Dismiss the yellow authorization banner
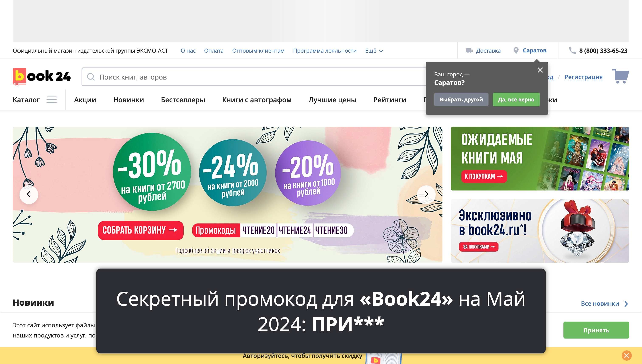This screenshot has height=364, width=642. click(627, 356)
